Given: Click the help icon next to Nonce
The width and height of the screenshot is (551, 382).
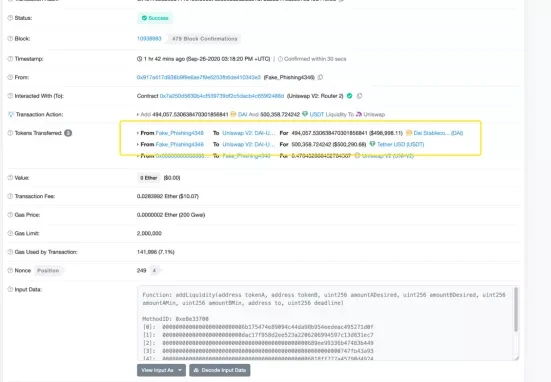Looking at the screenshot, I should click(x=10, y=271).
